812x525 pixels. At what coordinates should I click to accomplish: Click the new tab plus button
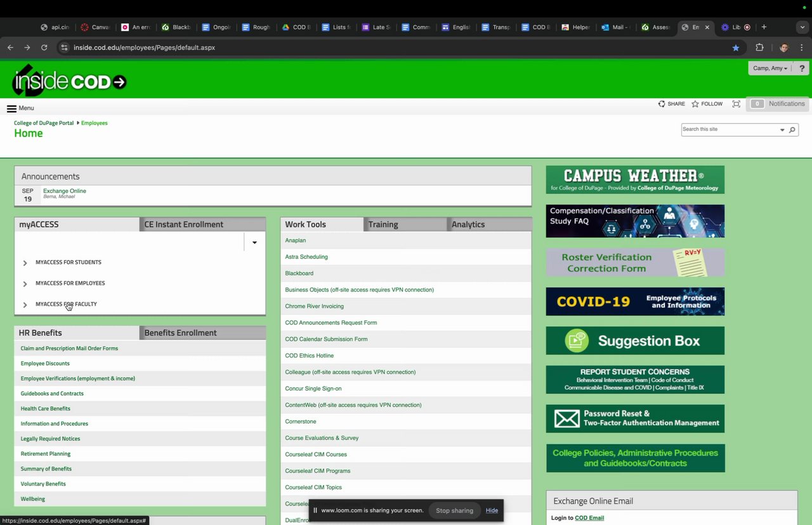[764, 27]
